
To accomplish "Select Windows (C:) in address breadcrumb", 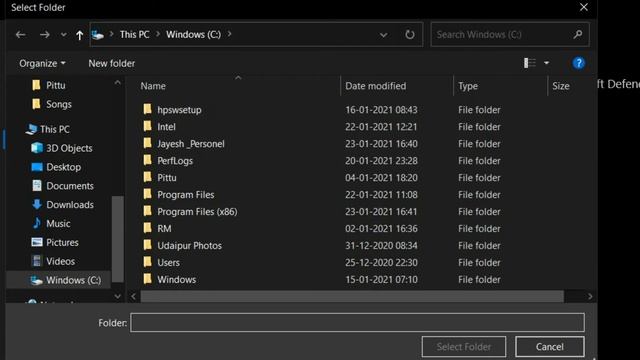I will (193, 34).
